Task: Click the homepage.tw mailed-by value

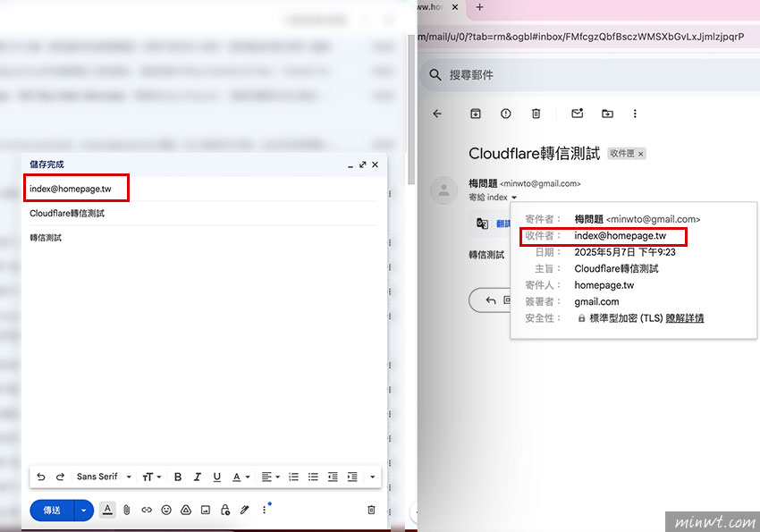Action: (604, 285)
